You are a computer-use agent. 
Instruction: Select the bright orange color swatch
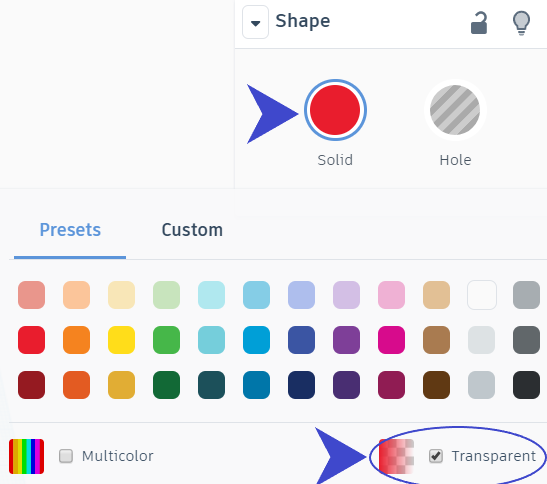(x=76, y=340)
